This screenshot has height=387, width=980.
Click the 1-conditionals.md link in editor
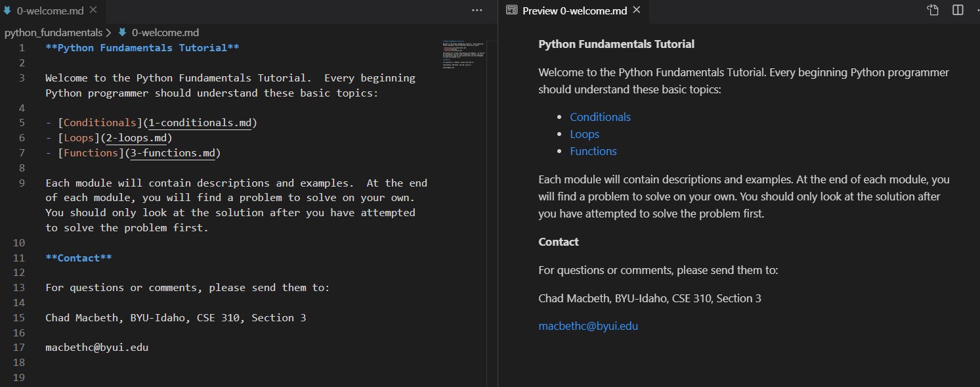coord(200,123)
